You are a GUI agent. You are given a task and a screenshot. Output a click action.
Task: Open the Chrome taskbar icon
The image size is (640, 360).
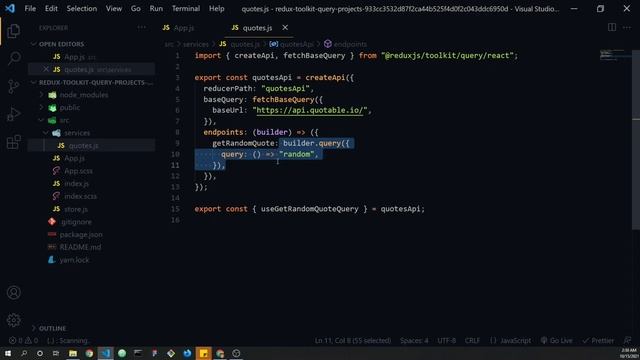click(89, 353)
